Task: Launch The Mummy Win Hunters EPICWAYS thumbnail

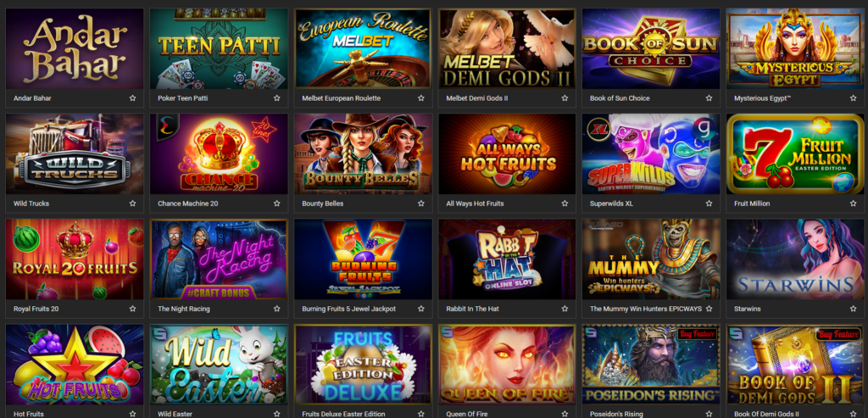Action: coord(651,259)
